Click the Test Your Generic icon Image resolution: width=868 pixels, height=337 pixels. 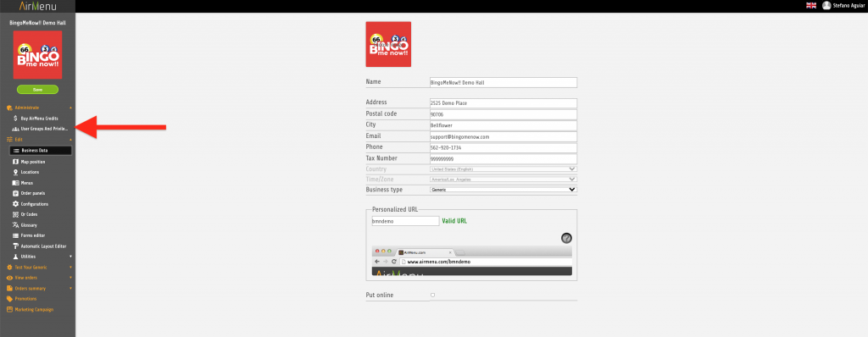[9, 268]
